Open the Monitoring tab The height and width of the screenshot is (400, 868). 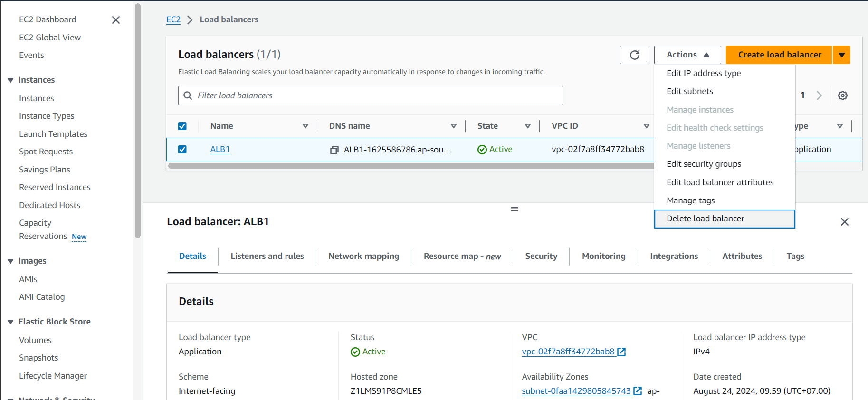coord(604,256)
